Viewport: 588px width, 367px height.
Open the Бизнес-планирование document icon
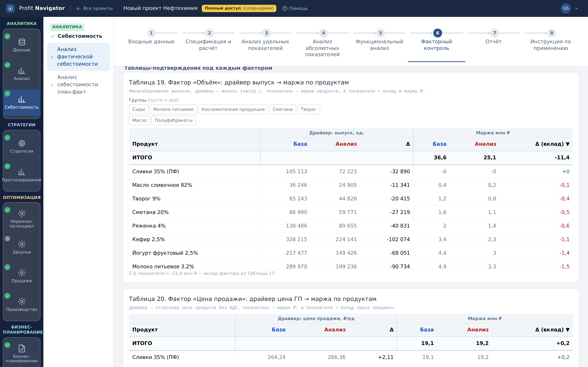coord(22,348)
